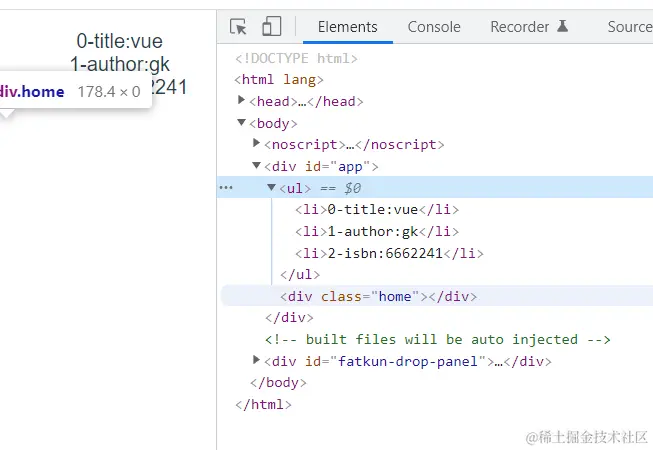Select the closing html tag row
This screenshot has width=653, height=450.
pos(263,404)
